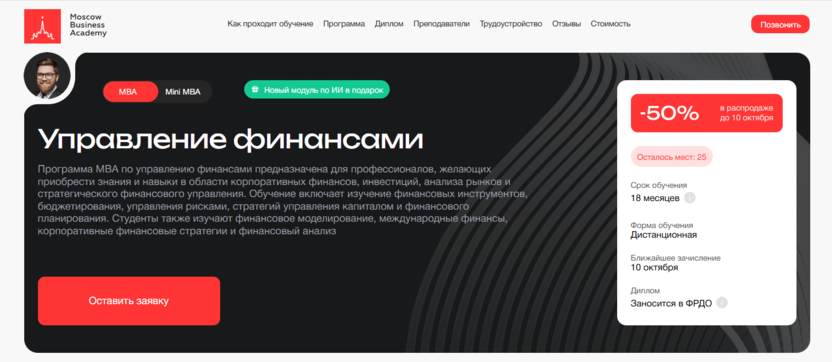The image size is (832, 362).
Task: Click the Ближайшее зачисление label
Action: coord(675,258)
